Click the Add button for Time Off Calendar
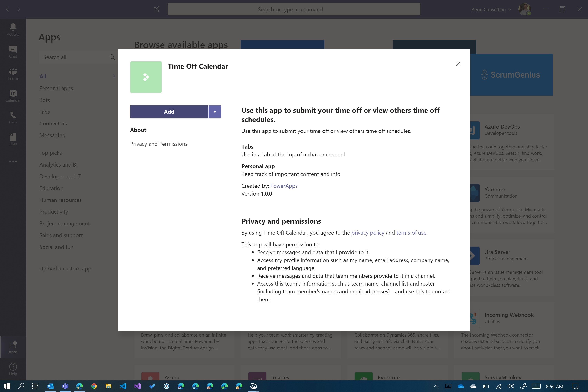This screenshot has width=588, height=392. (169, 112)
